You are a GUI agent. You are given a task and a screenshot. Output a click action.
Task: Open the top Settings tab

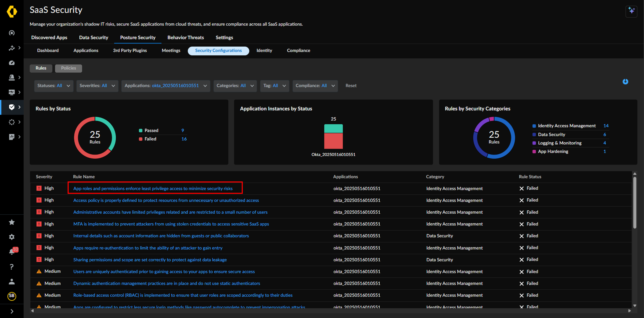[x=224, y=38]
